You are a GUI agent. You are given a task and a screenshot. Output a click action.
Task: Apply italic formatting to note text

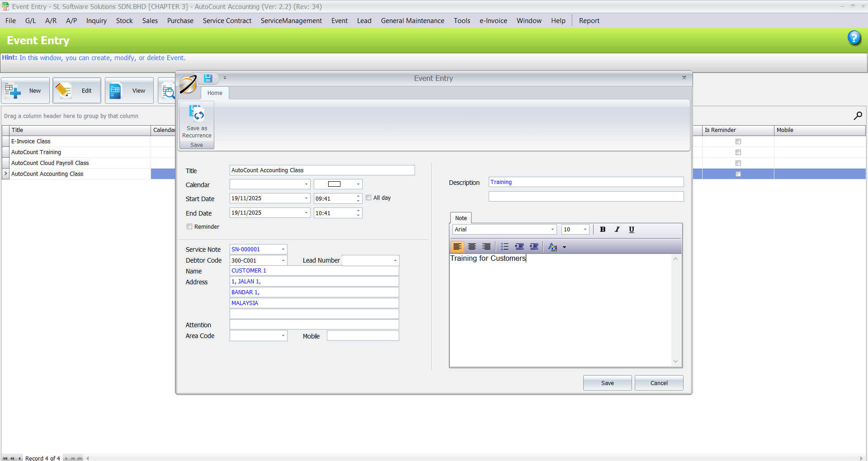[x=617, y=229]
